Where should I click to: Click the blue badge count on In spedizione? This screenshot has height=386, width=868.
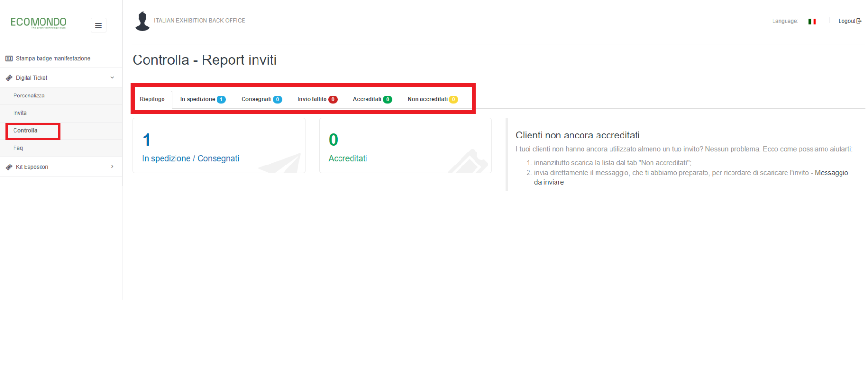[221, 99]
